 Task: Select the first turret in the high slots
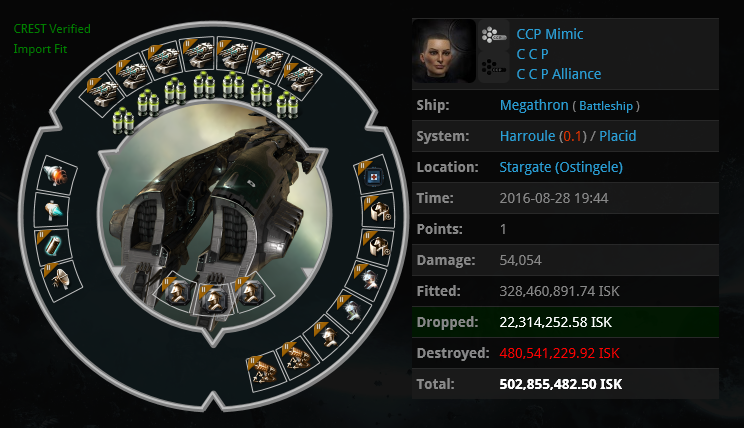tap(103, 95)
